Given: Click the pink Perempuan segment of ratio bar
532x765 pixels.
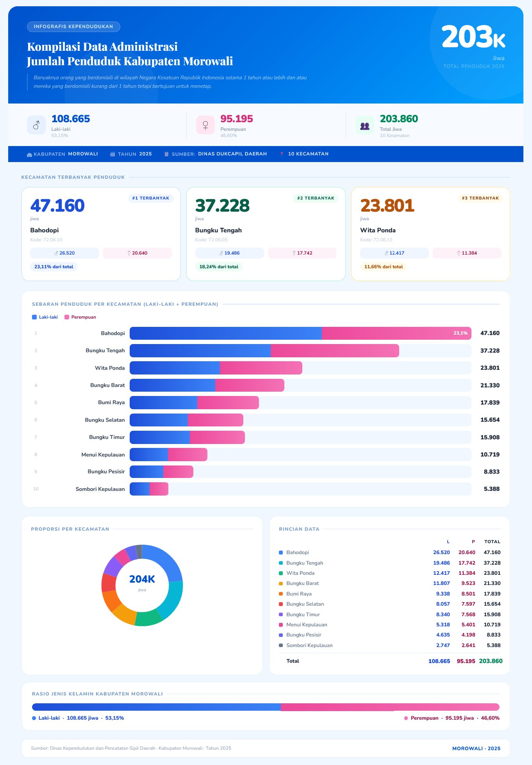Looking at the screenshot, I should click(x=390, y=707).
